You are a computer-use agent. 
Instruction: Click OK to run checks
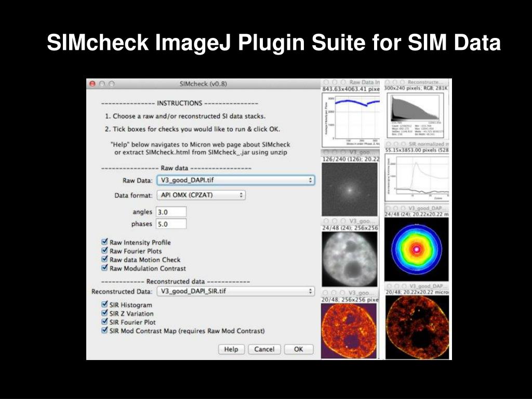[298, 349]
